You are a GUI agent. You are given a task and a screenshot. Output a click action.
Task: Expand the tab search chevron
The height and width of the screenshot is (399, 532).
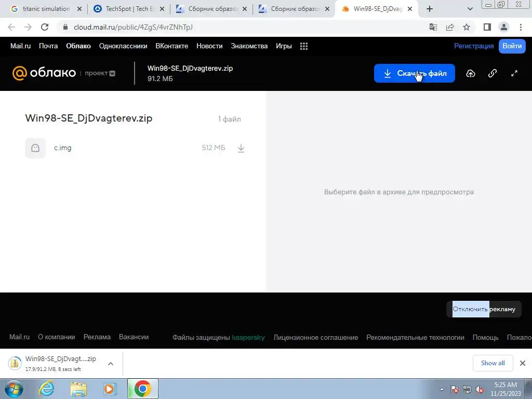click(x=470, y=9)
